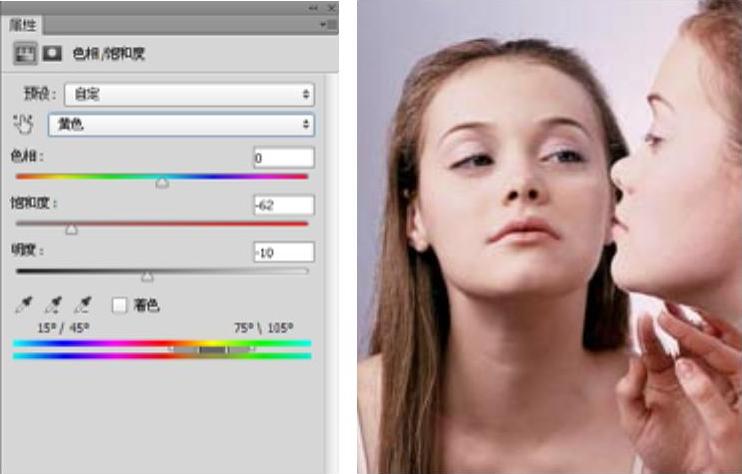Click the 色相 hue slider handle
The image size is (742, 474).
[162, 183]
